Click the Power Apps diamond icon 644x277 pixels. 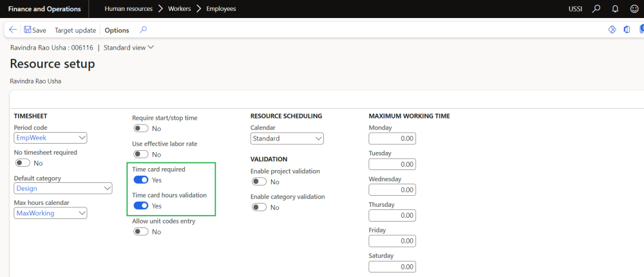click(612, 30)
